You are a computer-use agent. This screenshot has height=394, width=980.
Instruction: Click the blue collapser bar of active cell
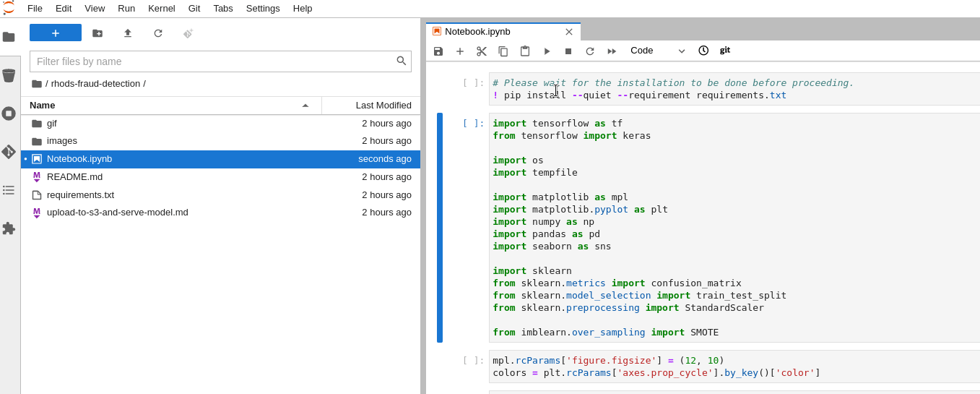click(440, 228)
